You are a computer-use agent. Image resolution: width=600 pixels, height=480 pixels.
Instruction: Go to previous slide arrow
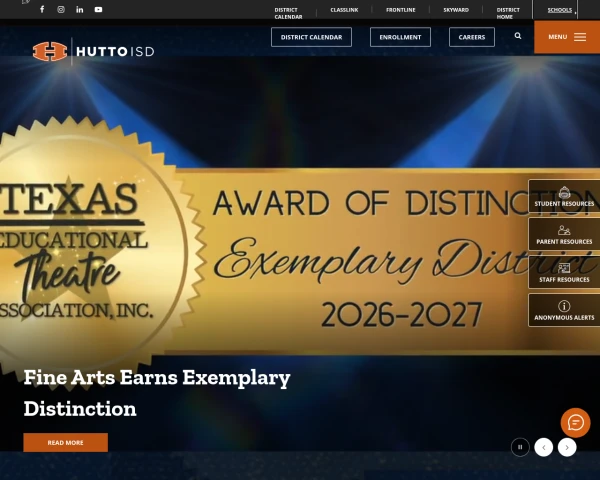tap(543, 447)
